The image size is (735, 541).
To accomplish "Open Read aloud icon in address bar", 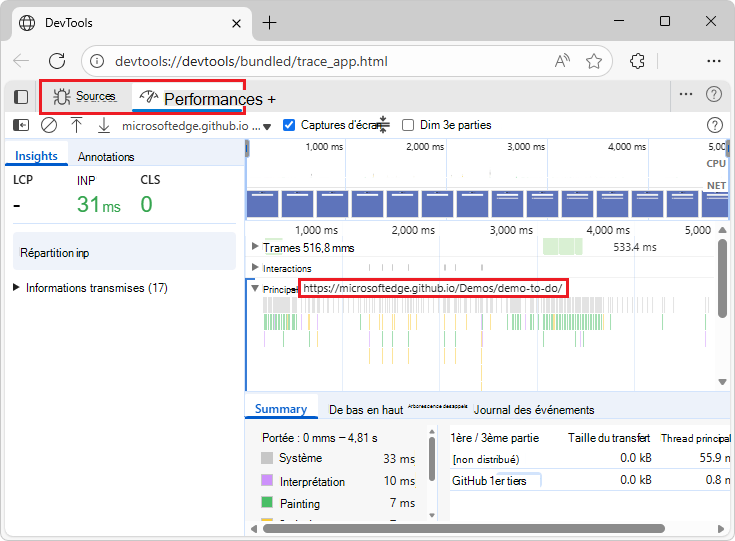I will click(x=562, y=61).
